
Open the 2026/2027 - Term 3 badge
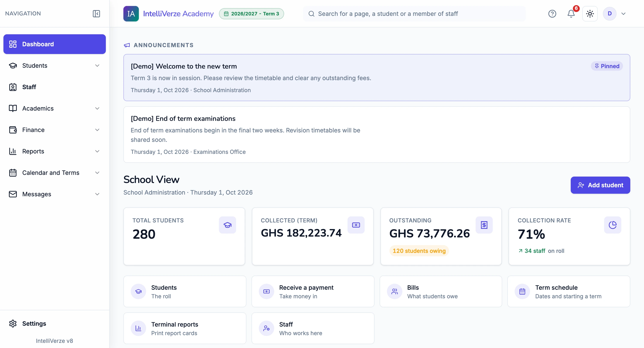[x=251, y=13]
